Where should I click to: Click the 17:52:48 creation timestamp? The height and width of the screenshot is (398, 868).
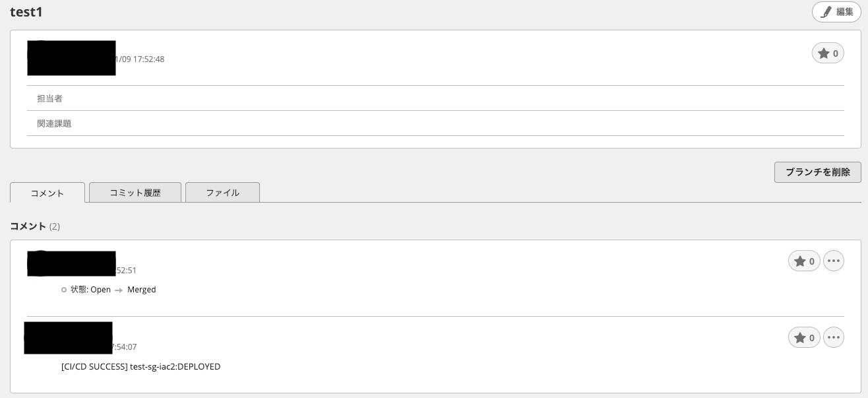[141, 59]
